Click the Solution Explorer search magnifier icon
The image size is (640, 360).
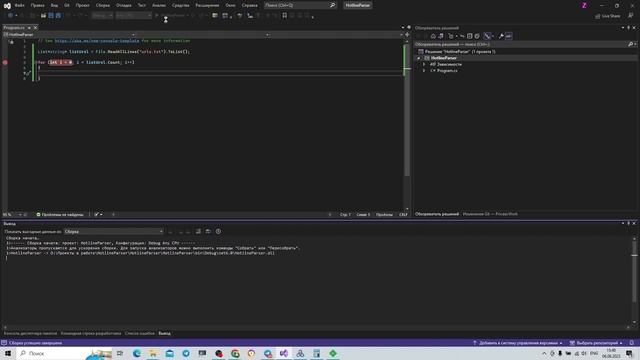pyautogui.click(x=630, y=44)
